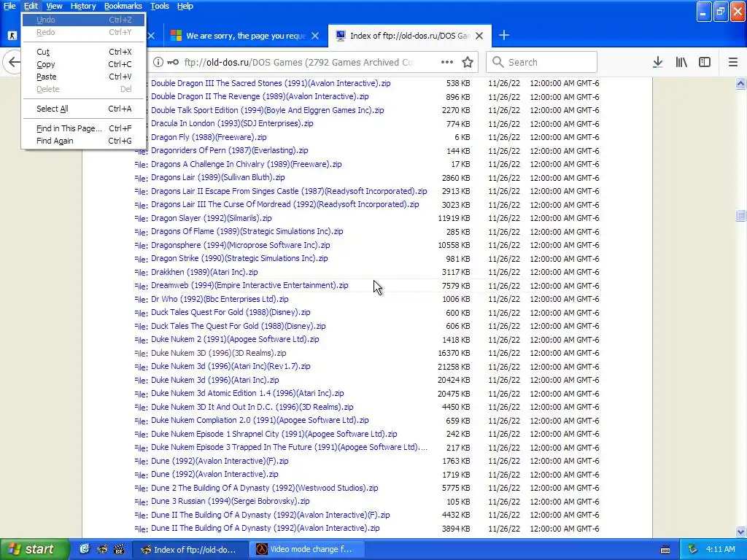Download Dragon Fly (1988)(Freeware).zip
Image resolution: width=747 pixels, height=560 pixels.
coord(209,137)
